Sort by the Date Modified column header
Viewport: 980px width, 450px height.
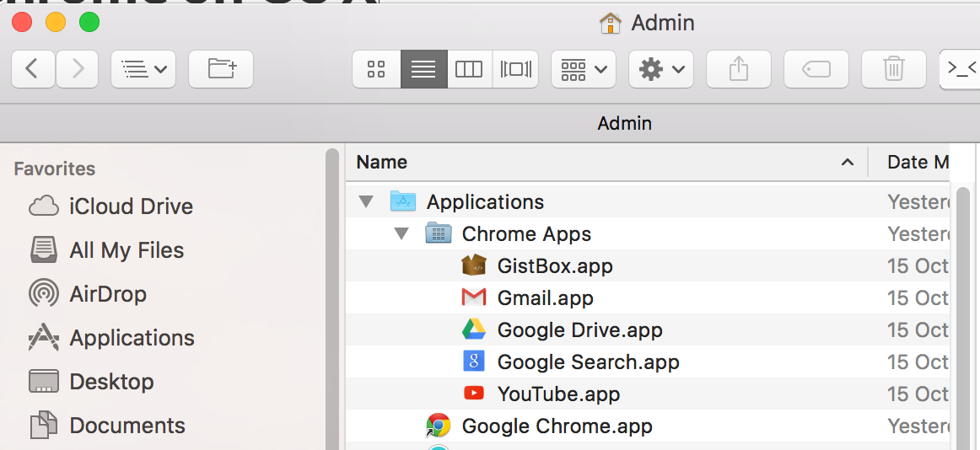click(x=918, y=163)
